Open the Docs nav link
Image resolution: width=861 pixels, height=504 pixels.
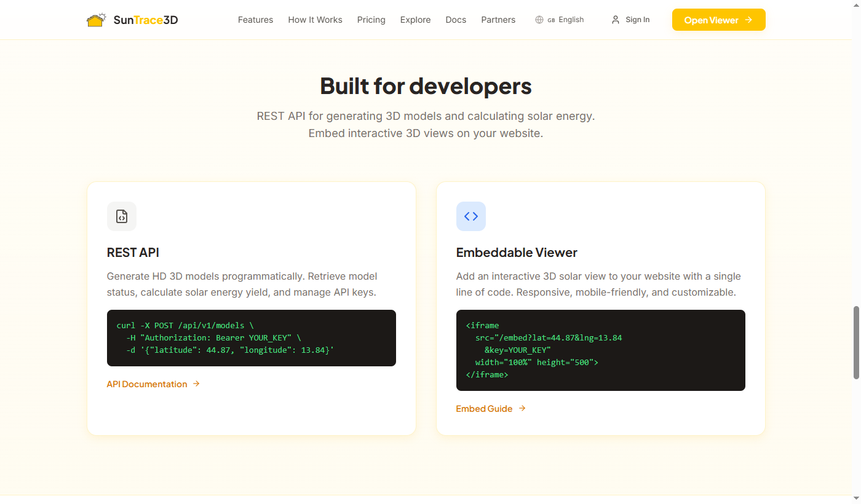pos(456,20)
